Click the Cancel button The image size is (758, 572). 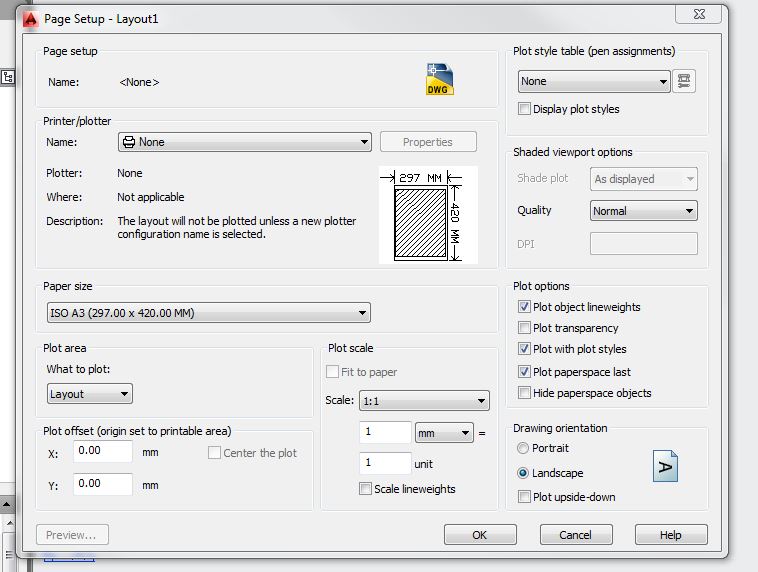[575, 535]
